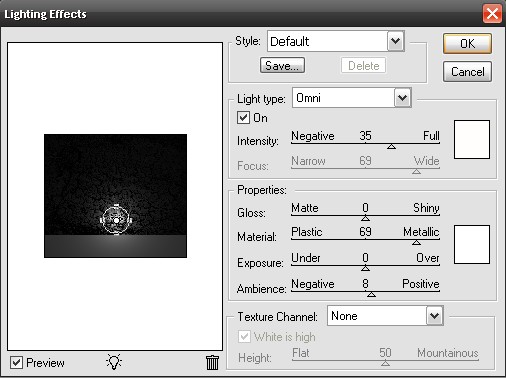The height and width of the screenshot is (378, 506).
Task: Click the Intensity slider handle
Action: click(x=391, y=147)
